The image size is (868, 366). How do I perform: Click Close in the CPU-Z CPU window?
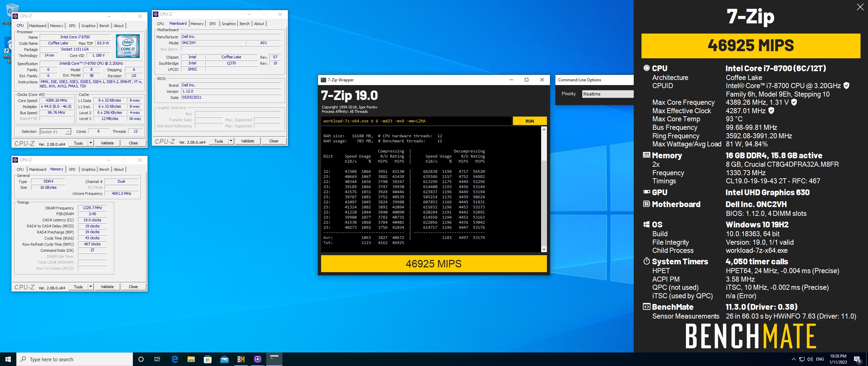pos(133,143)
